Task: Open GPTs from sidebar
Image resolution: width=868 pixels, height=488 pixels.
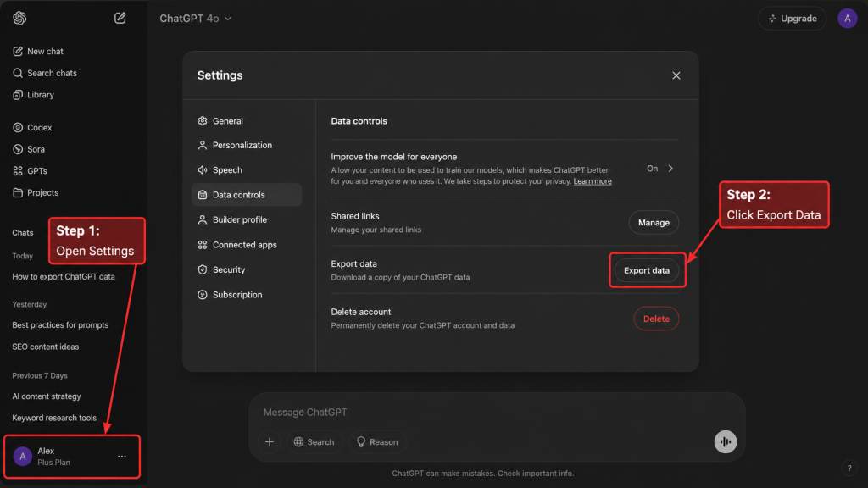Action: click(x=30, y=171)
